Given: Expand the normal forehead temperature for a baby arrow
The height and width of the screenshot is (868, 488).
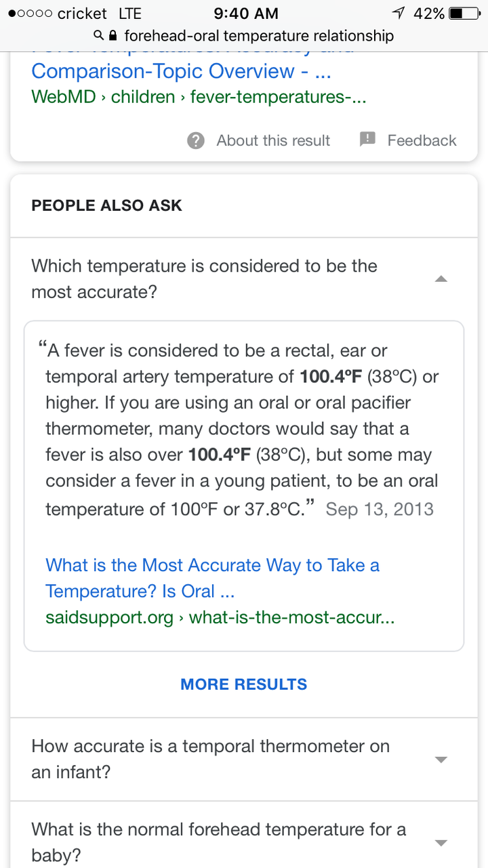Looking at the screenshot, I should pos(441,843).
